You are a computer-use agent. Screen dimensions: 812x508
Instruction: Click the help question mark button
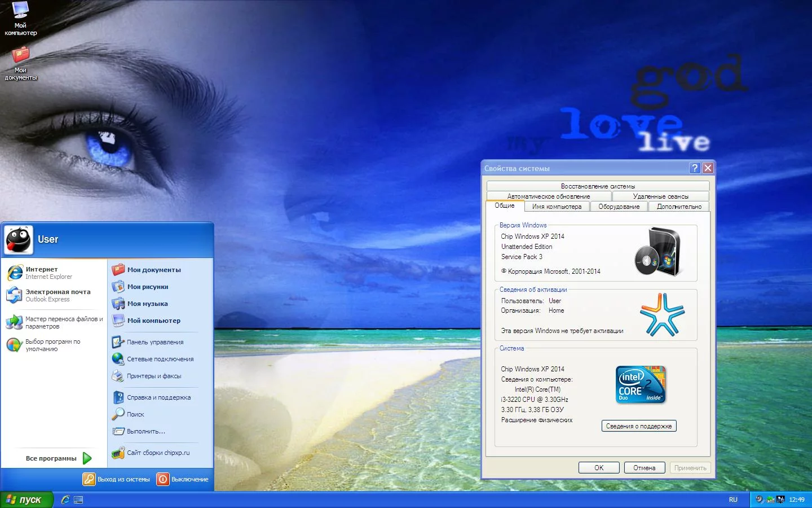tap(695, 168)
